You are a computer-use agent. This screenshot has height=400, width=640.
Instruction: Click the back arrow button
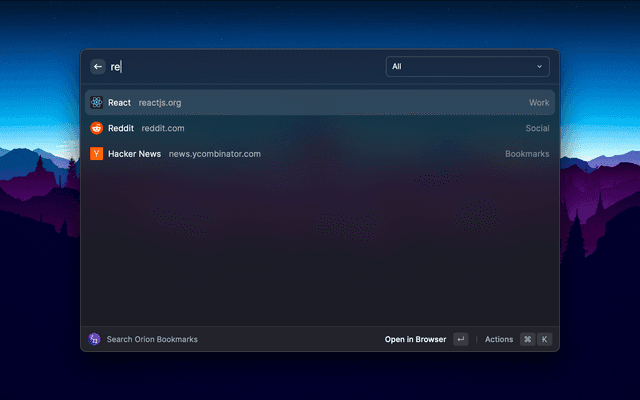(x=97, y=67)
